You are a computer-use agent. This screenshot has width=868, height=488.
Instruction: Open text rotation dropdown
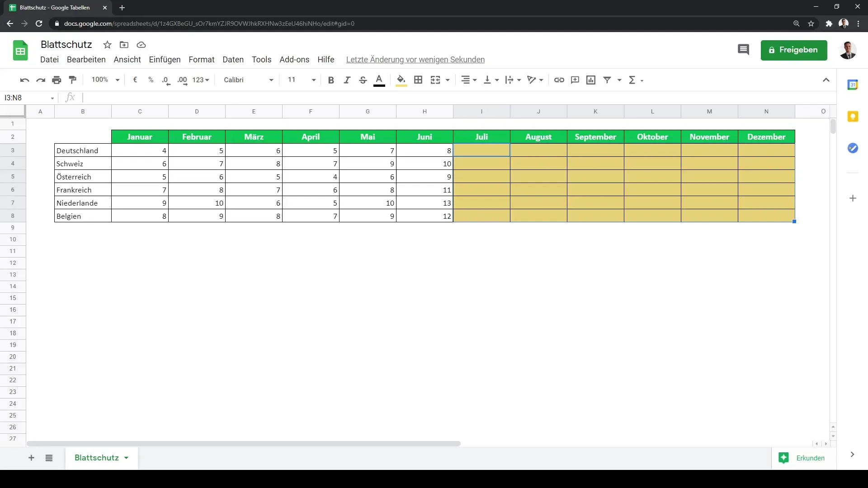click(x=535, y=80)
